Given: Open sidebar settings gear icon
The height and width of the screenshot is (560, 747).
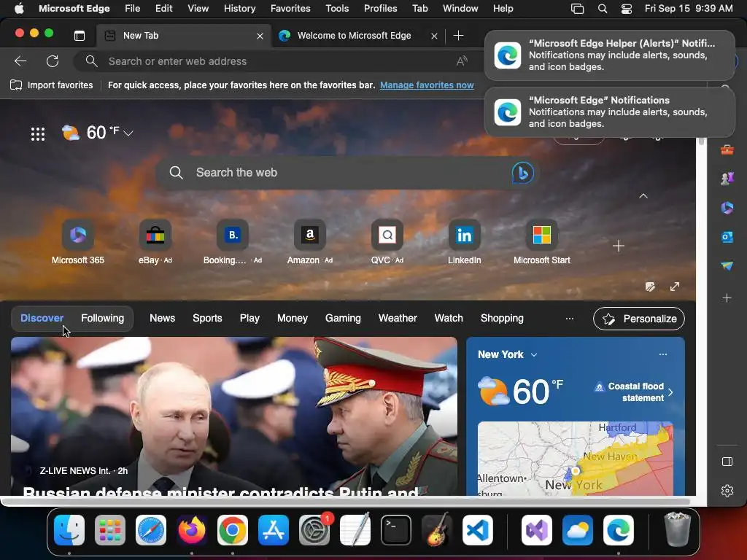Looking at the screenshot, I should pyautogui.click(x=727, y=491).
